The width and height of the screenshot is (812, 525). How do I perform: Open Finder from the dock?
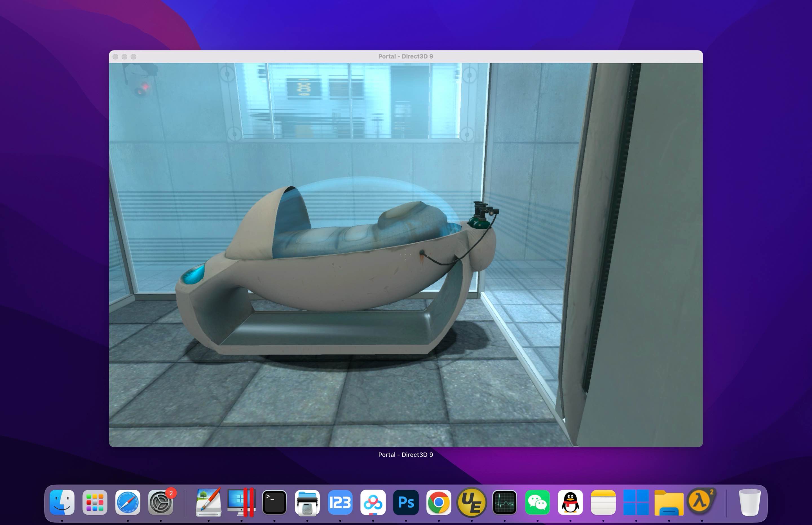click(x=62, y=502)
